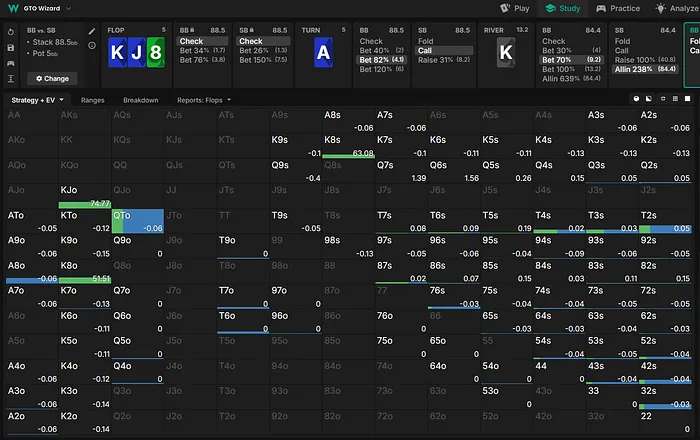Click the save floppy disk icon
The width and height of the screenshot is (700, 440).
10,47
